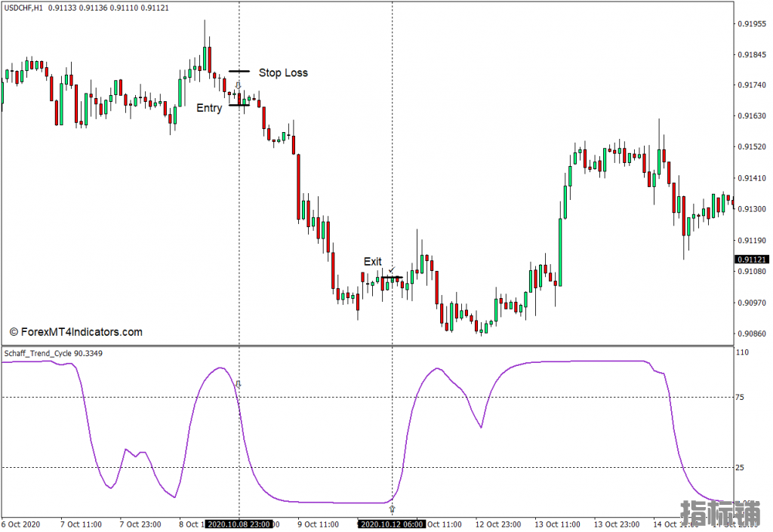Image resolution: width=773 pixels, height=532 pixels.
Task: Select the up arrow below the Schaff curve
Action: coord(392,509)
